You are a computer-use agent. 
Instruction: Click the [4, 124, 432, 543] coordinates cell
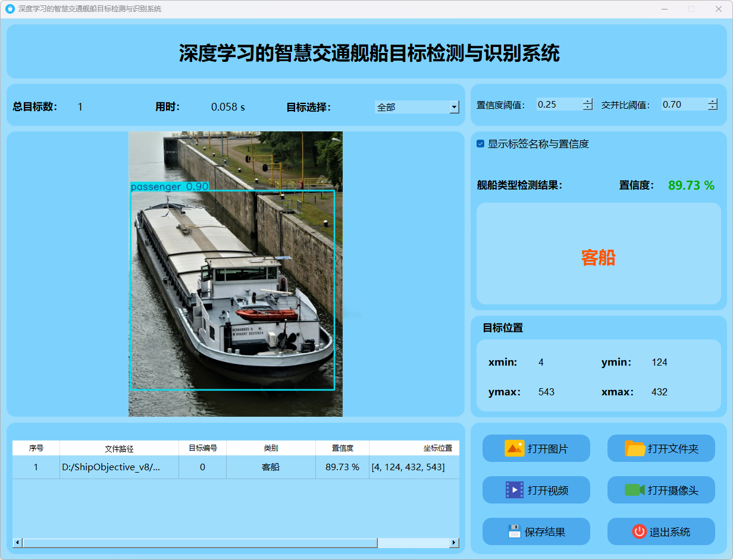coord(414,467)
